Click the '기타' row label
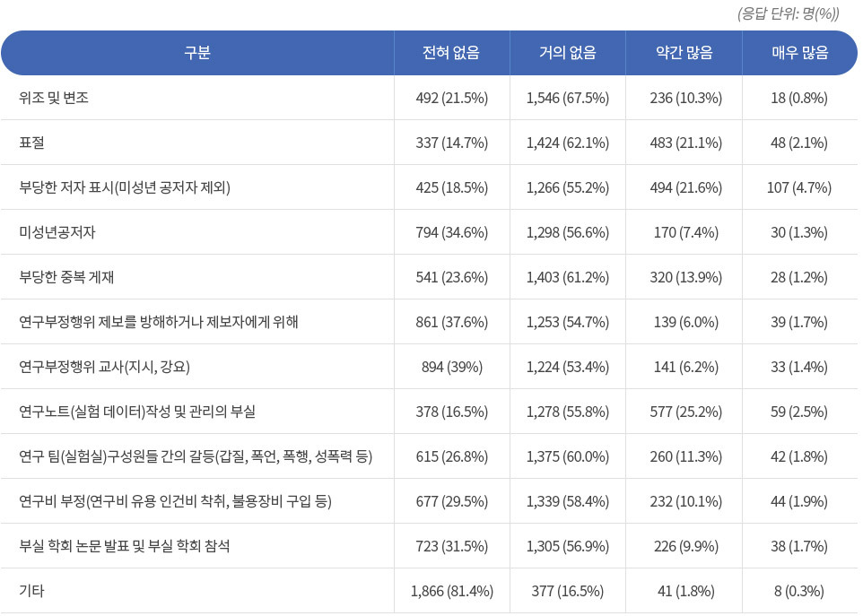Screen dimensions: 863x616 click(31, 591)
